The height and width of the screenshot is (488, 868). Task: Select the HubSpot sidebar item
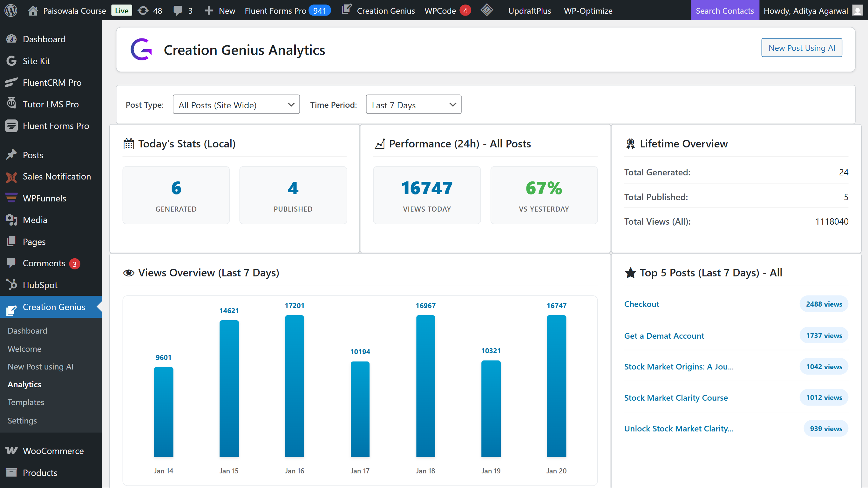(x=40, y=285)
